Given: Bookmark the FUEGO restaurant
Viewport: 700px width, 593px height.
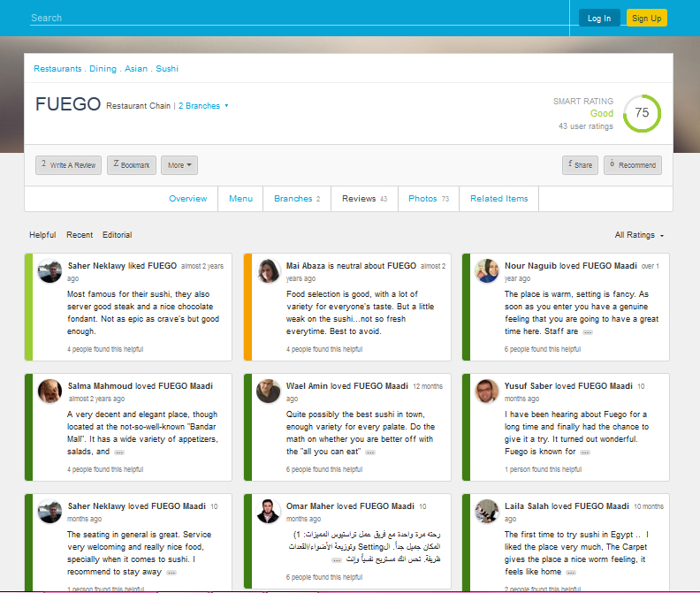Looking at the screenshot, I should tap(132, 165).
